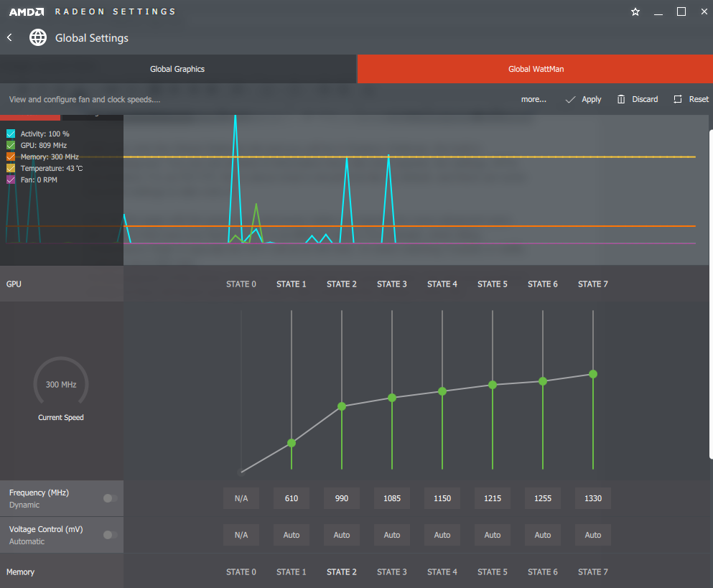
Task: Uncheck the Fan RPM checkbox
Action: coord(11,179)
